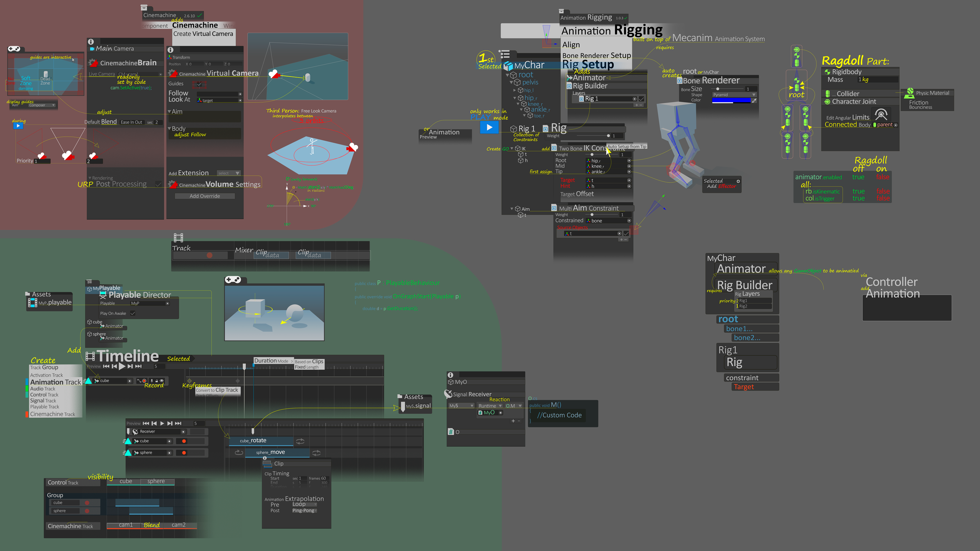
Task: Click the plus icon beside Selected Add Effector
Action: pos(738,181)
